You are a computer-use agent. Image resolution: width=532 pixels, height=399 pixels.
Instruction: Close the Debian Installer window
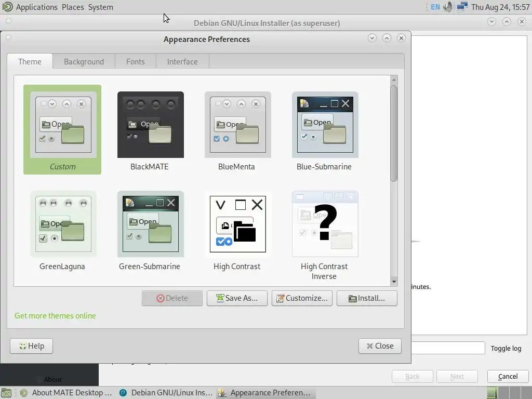point(522,22)
